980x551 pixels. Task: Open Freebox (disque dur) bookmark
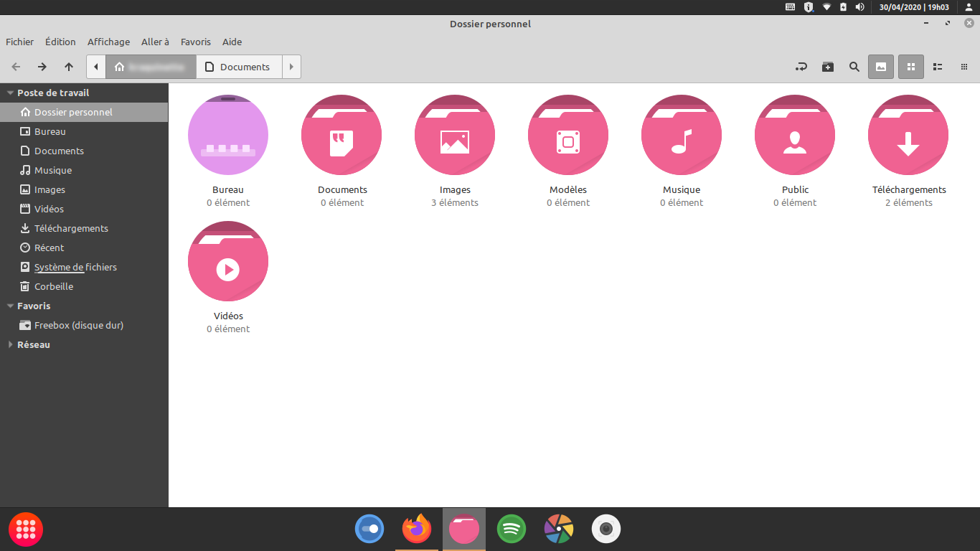(84, 325)
